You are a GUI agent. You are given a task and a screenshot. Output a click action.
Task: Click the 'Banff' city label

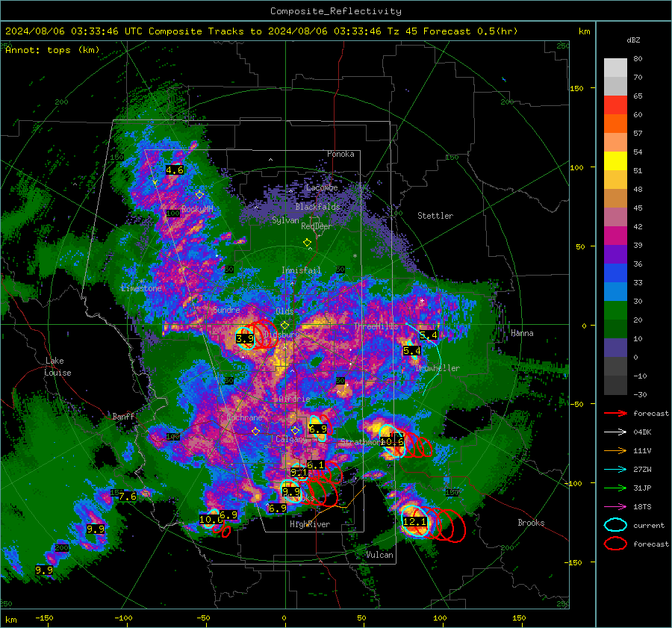(123, 416)
